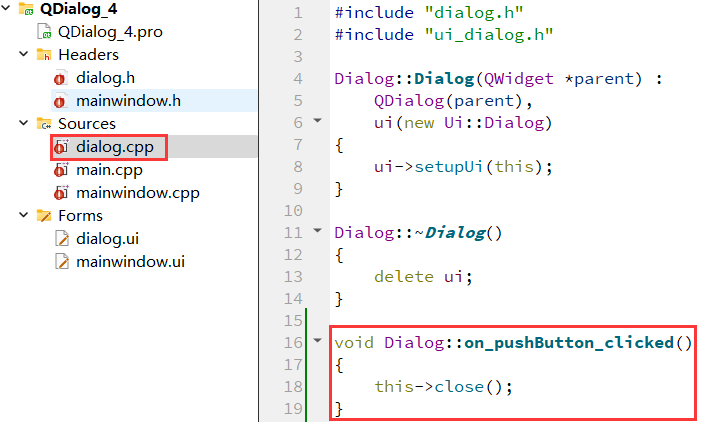Collapse the Sources folder chevron
Screen dimensions: 705x422
point(23,123)
